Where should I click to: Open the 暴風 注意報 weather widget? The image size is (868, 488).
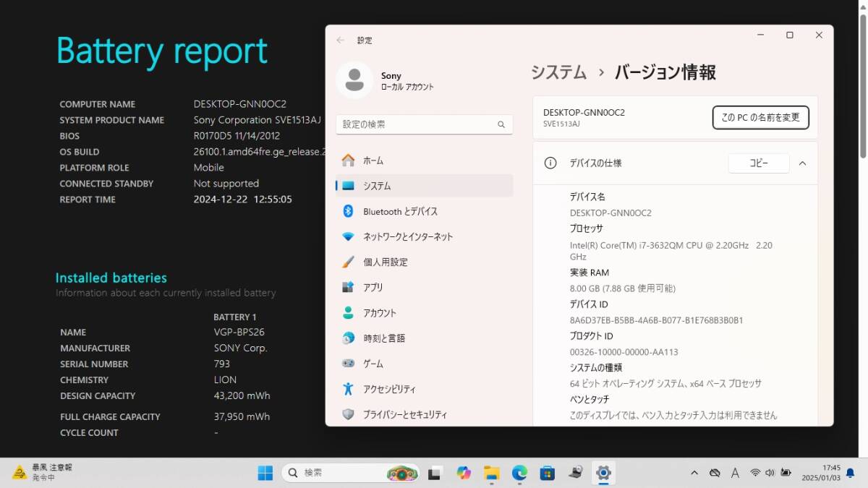click(43, 473)
